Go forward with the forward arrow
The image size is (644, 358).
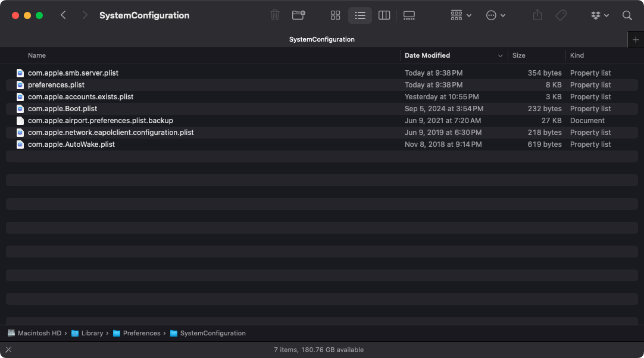85,15
